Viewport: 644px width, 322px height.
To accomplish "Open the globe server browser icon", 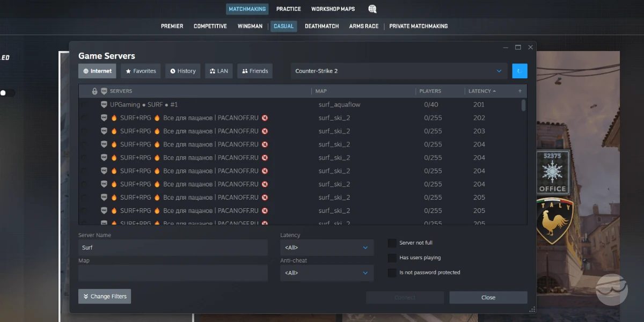I will (x=372, y=9).
